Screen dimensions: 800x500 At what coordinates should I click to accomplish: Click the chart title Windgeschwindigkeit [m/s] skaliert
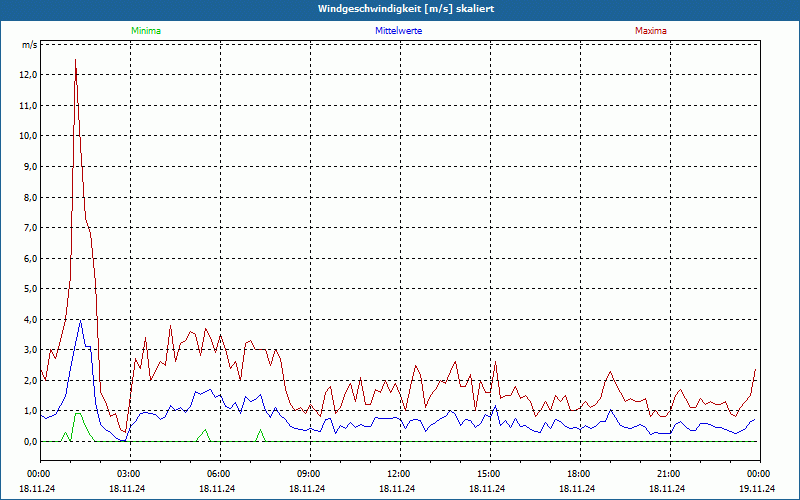[x=406, y=9]
